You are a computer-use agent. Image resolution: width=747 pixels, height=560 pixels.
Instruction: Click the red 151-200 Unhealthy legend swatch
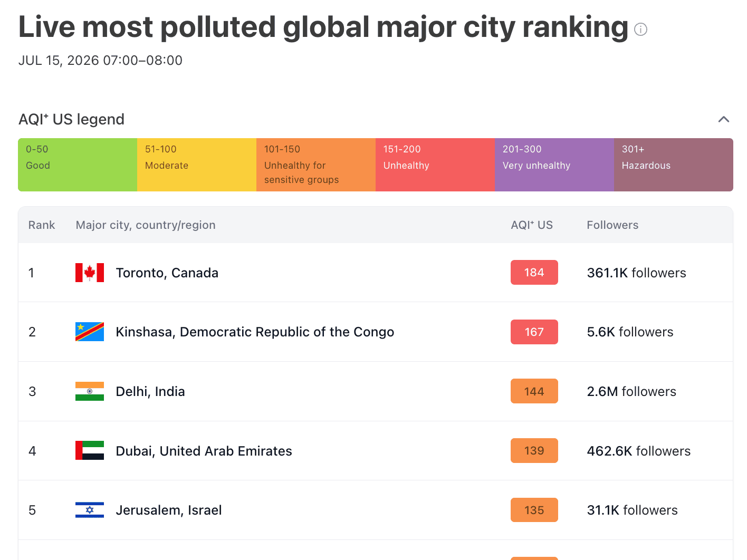(435, 165)
